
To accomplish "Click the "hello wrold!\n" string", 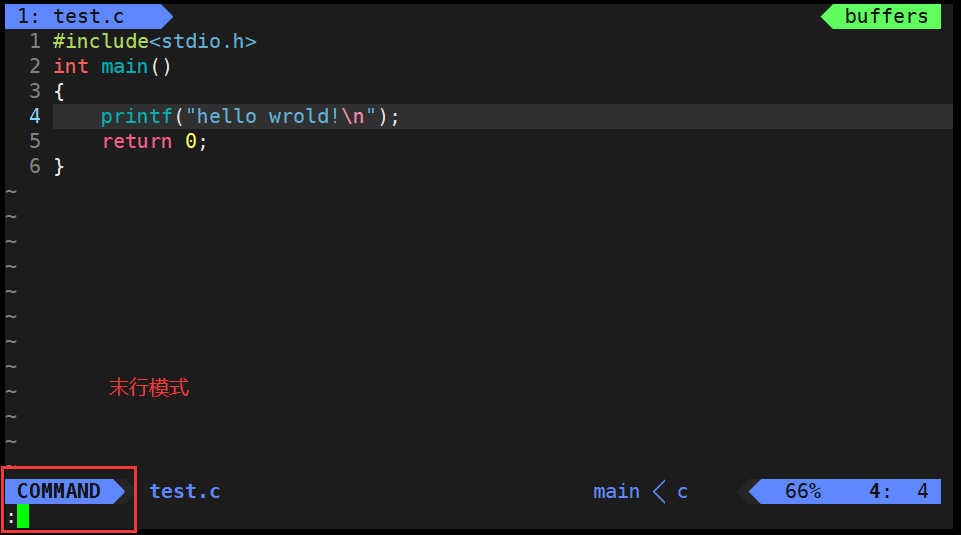I will coord(280,116).
